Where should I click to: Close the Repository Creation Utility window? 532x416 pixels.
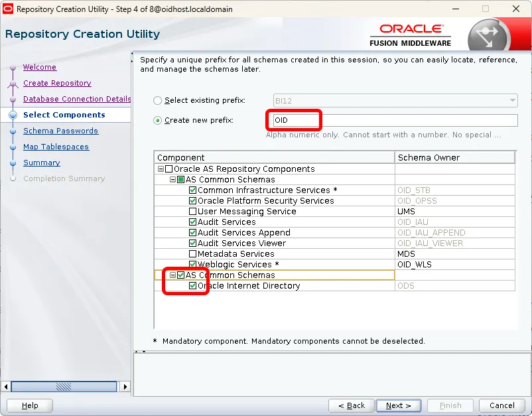click(515, 9)
